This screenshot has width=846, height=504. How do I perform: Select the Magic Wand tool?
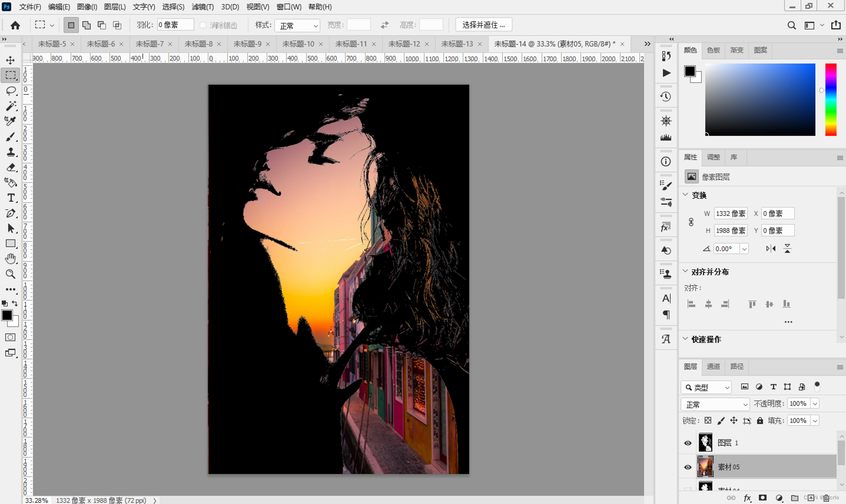tap(10, 106)
